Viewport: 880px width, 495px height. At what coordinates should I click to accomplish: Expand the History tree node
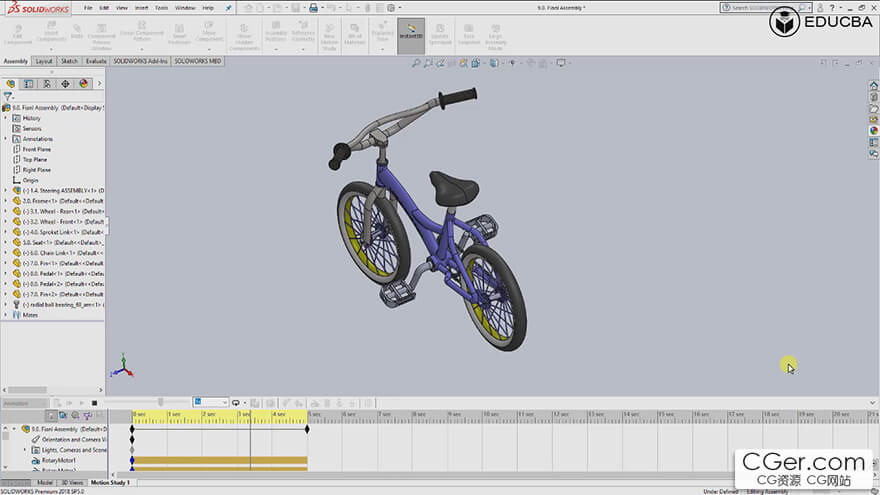(6, 118)
